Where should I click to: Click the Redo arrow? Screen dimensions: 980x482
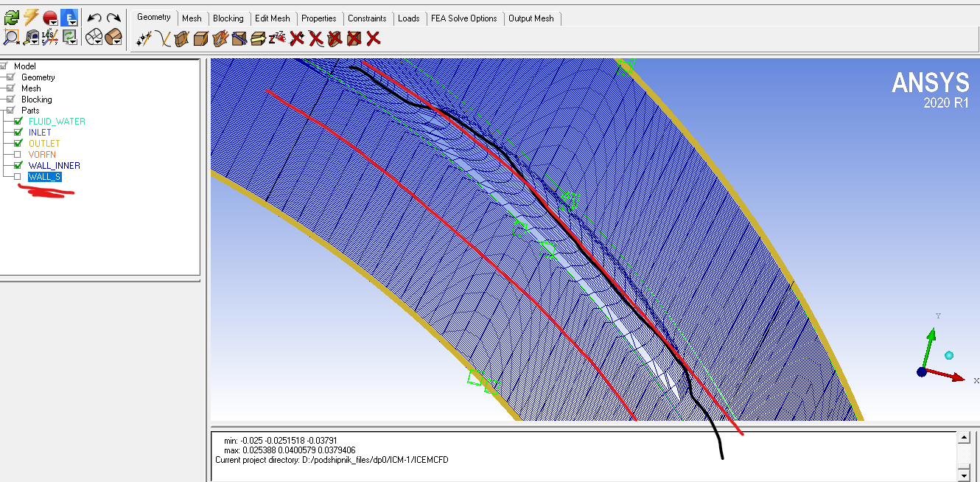(113, 17)
